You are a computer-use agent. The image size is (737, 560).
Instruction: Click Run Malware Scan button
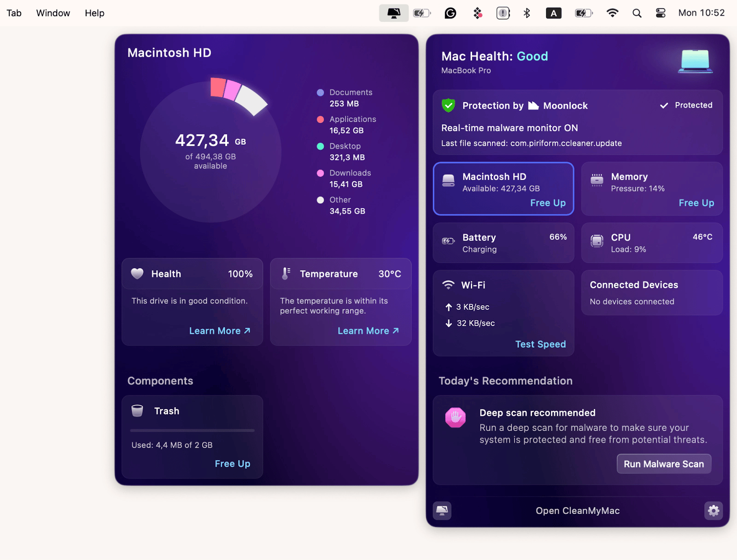click(664, 464)
